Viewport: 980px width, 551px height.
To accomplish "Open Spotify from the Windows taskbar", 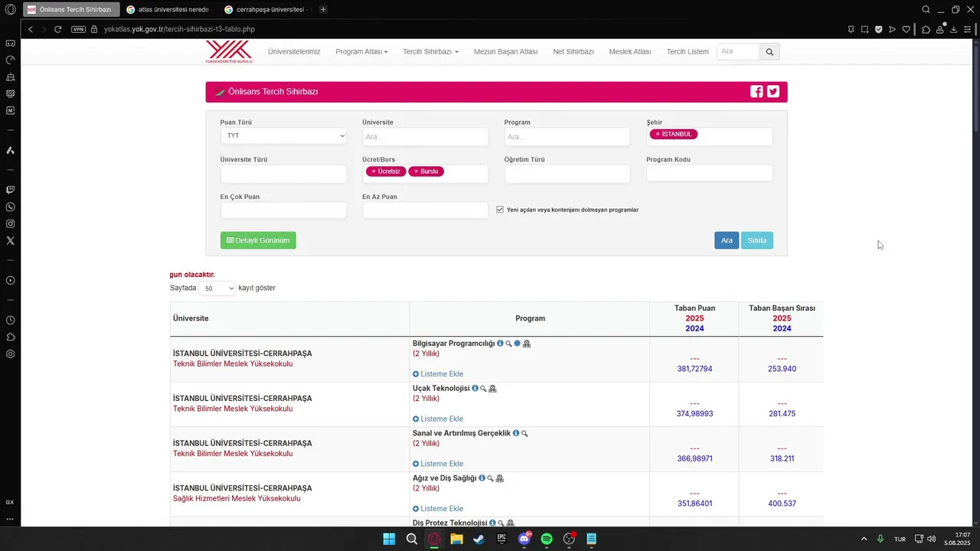I will coord(547,539).
